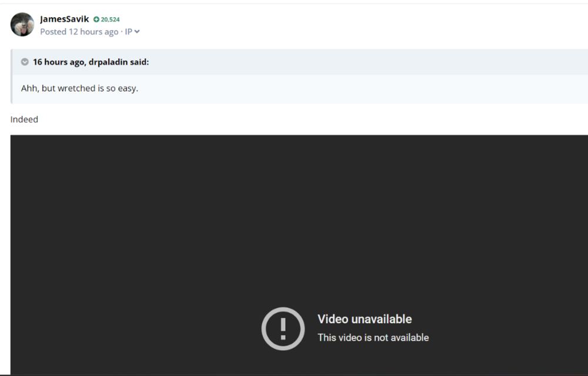
Task: Click the '16 hours ago' quote timestamp
Action: click(x=58, y=62)
